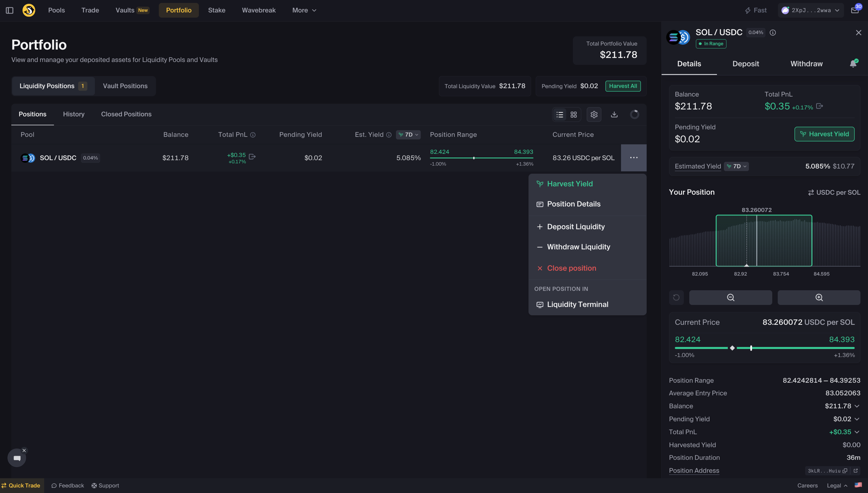
Task: Open the Legal footer menu
Action: pos(837,486)
